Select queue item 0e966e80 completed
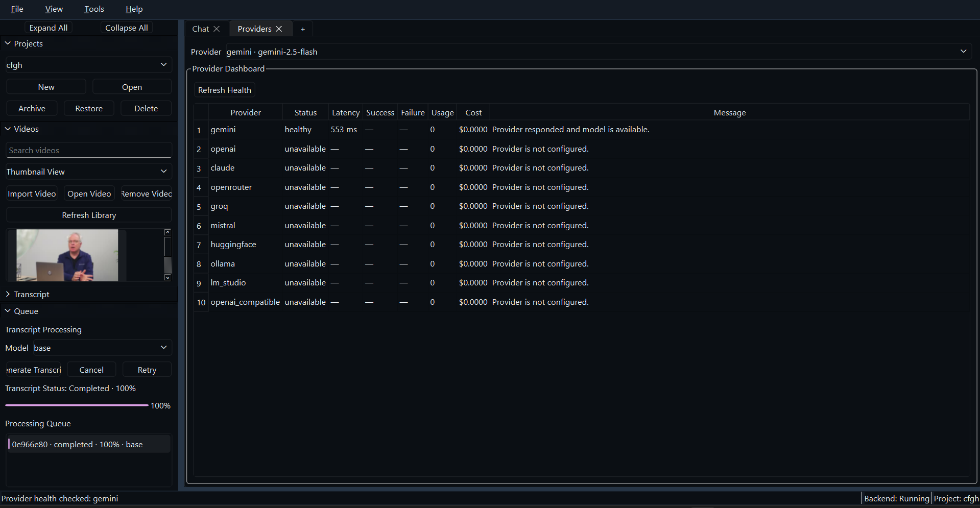980x508 pixels. [89, 444]
